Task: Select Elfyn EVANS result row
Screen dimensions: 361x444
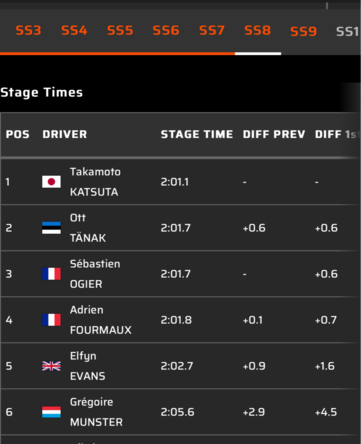Action: pyautogui.click(x=180, y=366)
